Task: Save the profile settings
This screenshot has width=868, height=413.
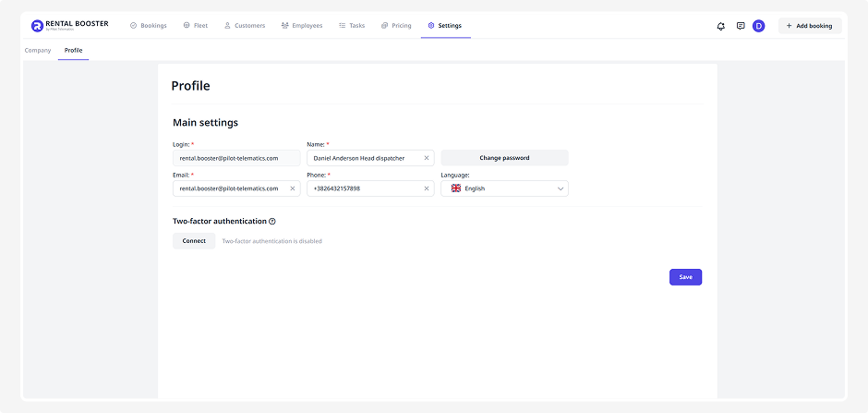Action: 685,277
